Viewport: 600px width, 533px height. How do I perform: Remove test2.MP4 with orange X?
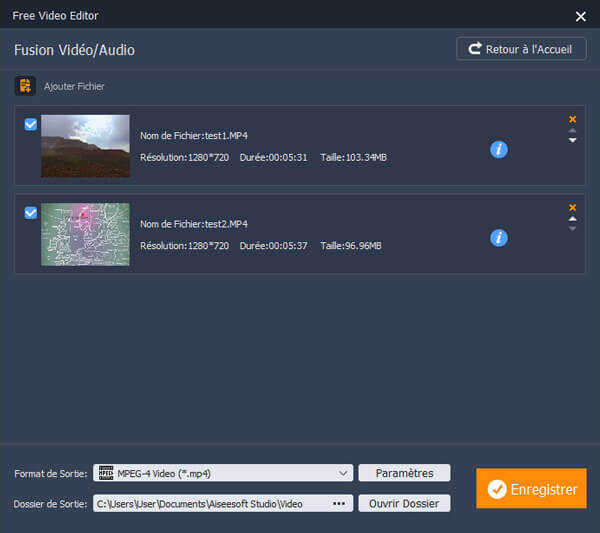pos(572,207)
